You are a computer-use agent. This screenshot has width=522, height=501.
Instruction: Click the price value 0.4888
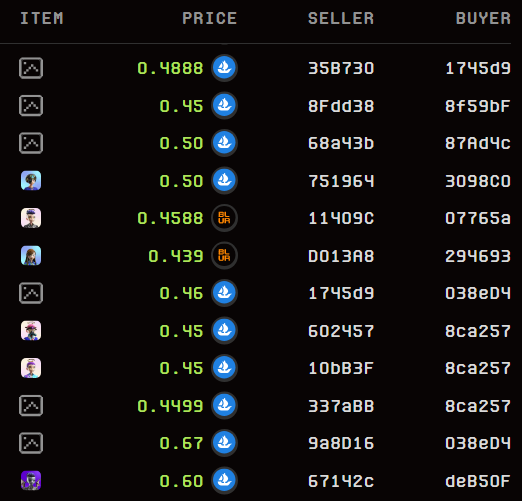pyautogui.click(x=170, y=68)
